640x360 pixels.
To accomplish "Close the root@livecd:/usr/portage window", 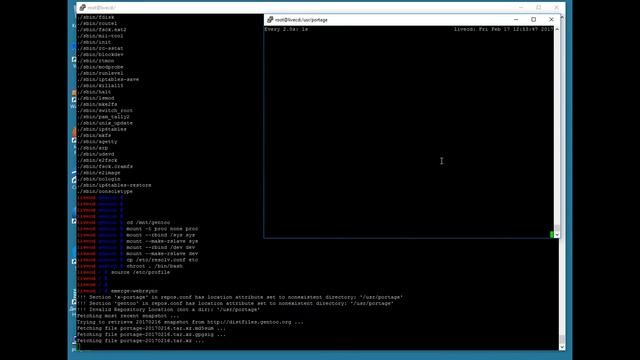I will pyautogui.click(x=551, y=20).
